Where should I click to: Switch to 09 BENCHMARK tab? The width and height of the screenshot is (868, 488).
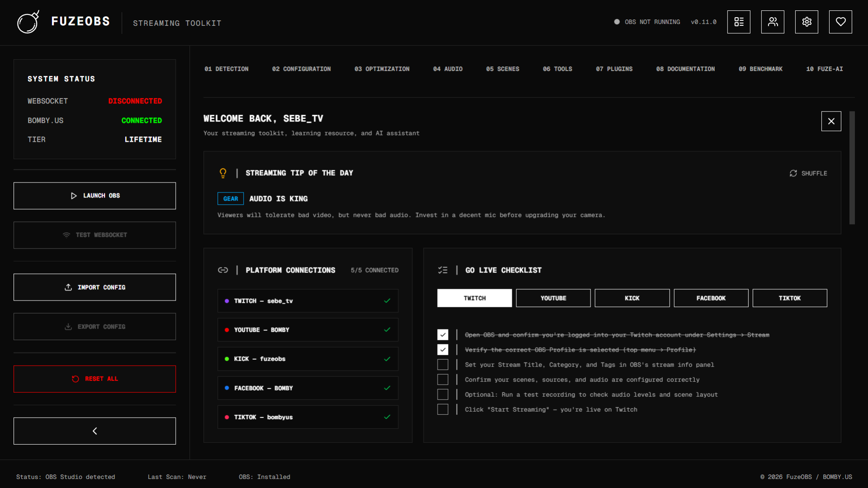760,69
